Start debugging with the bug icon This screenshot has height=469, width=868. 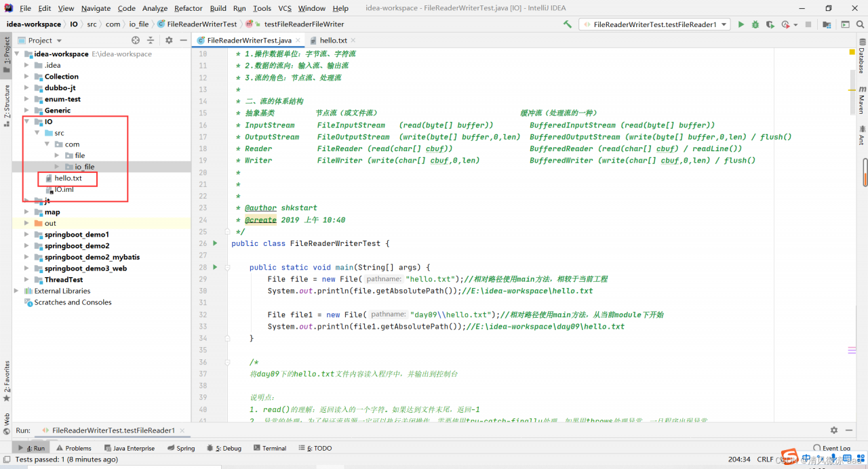coord(755,24)
